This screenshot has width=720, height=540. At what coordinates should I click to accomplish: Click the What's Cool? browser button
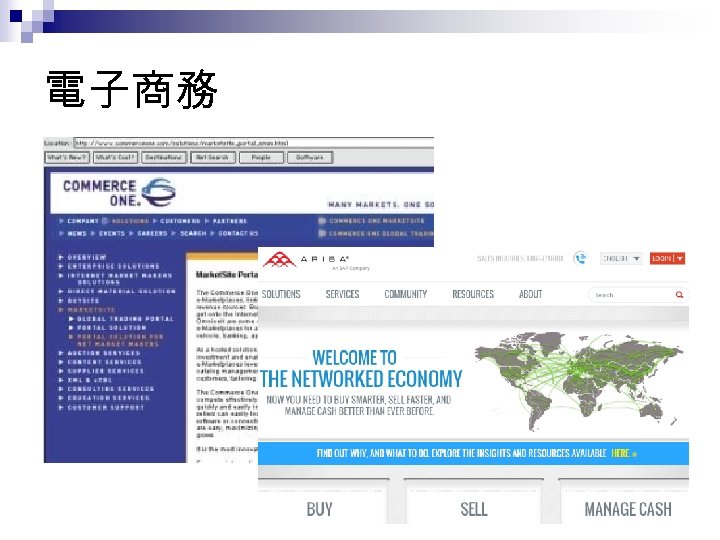(x=116, y=158)
